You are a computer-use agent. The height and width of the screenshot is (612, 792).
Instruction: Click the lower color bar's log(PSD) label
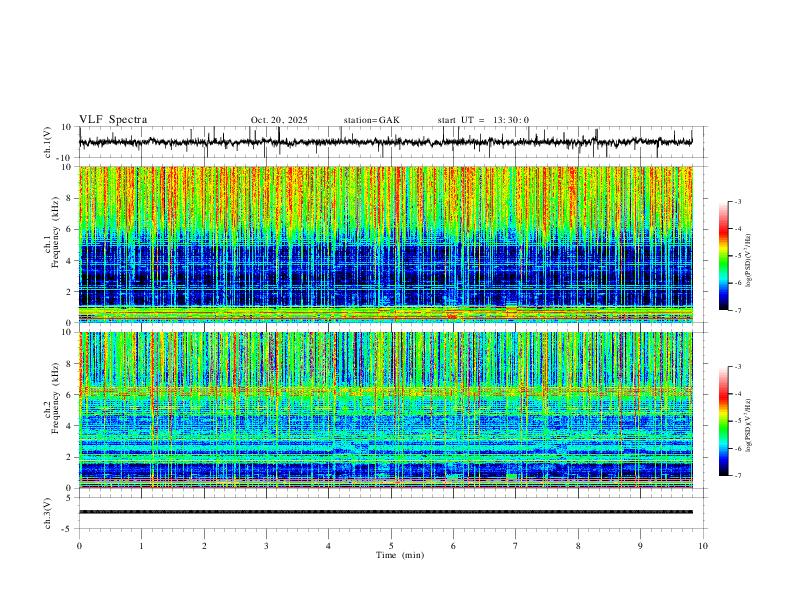749,425
